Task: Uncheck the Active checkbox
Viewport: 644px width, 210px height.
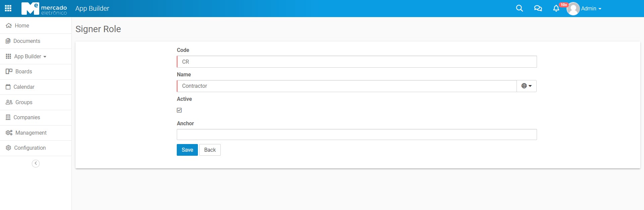Action: [179, 110]
